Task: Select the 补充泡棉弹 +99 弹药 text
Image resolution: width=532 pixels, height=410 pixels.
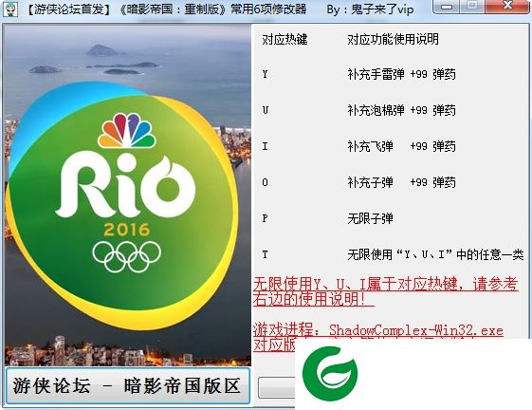Action: (401, 110)
